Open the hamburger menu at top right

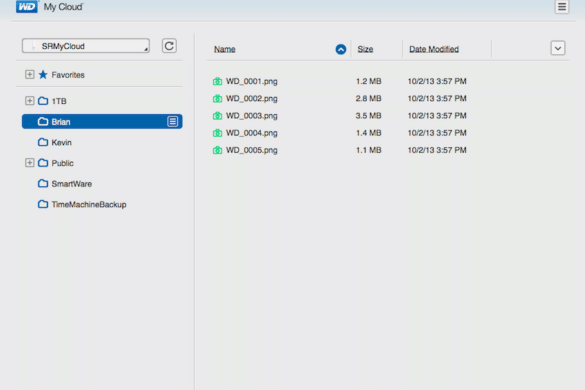[561, 7]
